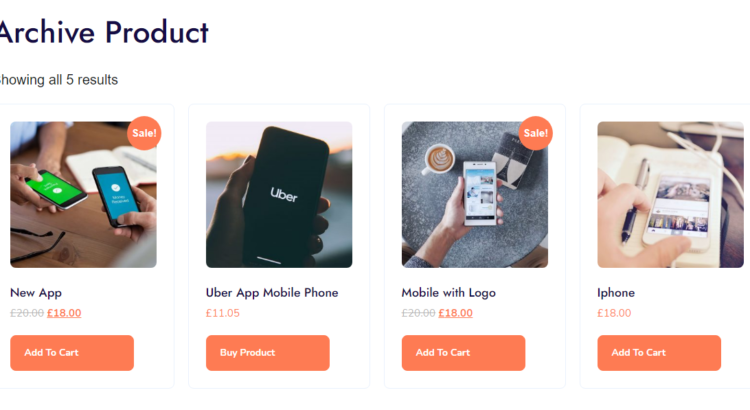
Task: Open the Uber App Mobile Phone image
Action: 279,195
